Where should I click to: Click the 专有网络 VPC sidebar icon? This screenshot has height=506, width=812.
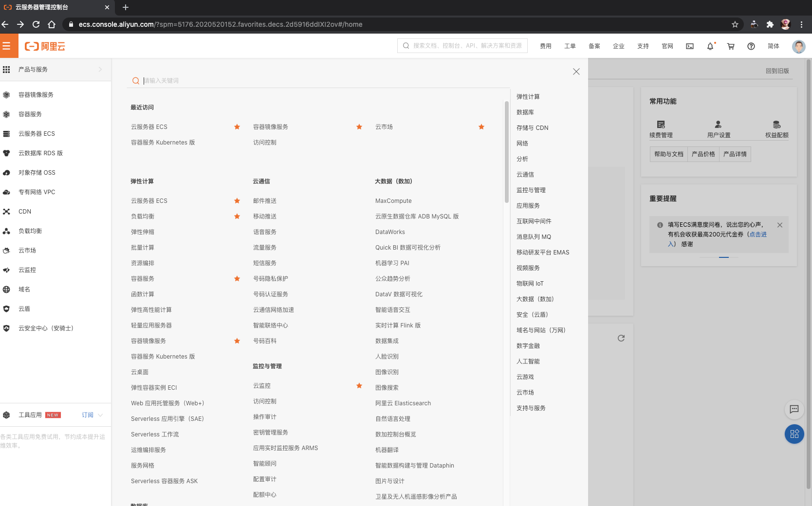click(6, 192)
